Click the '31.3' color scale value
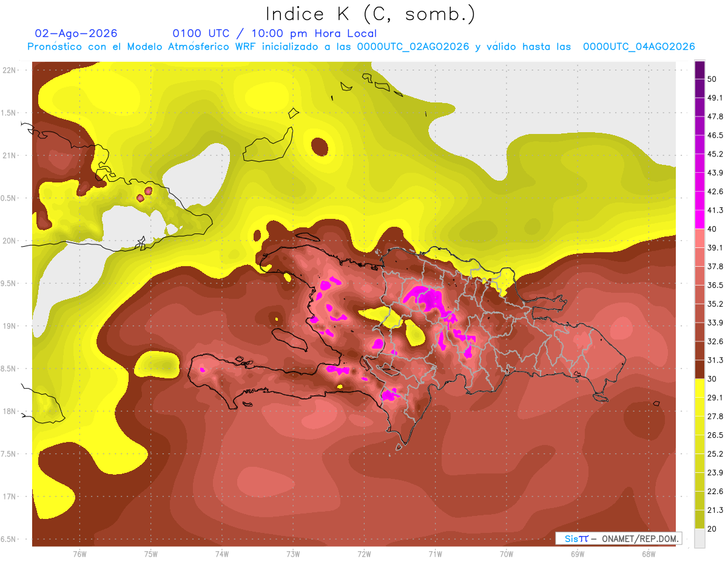728x562 pixels. (715, 360)
